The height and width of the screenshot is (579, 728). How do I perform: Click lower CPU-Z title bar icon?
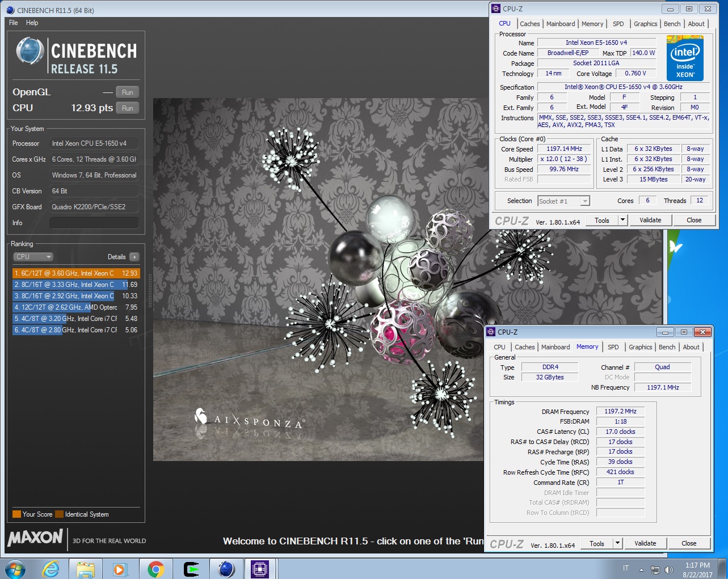[491, 332]
